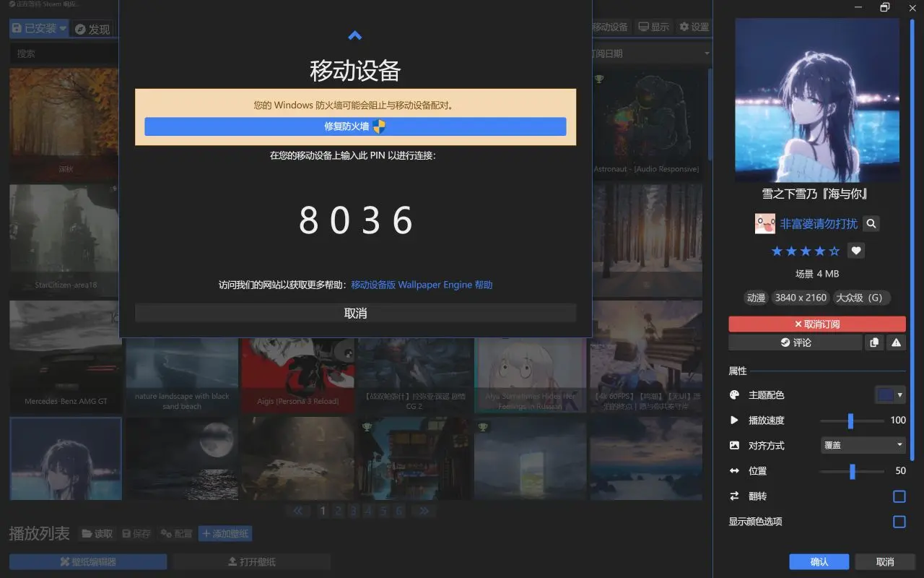Image resolution: width=924 pixels, height=578 pixels.
Task: Select the Astronaut Audio Responsive wallpaper
Action: tap(646, 124)
